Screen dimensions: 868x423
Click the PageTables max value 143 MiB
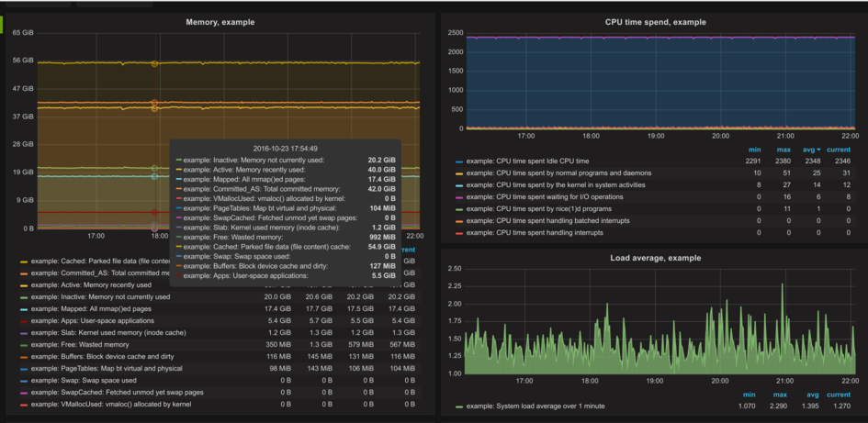(x=321, y=368)
